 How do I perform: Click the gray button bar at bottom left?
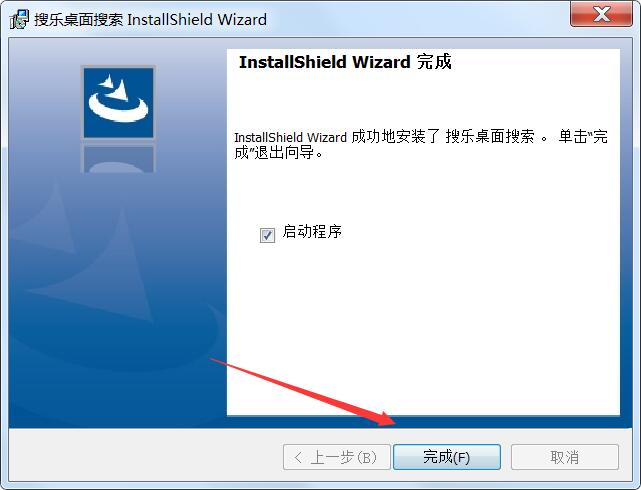pos(143,456)
